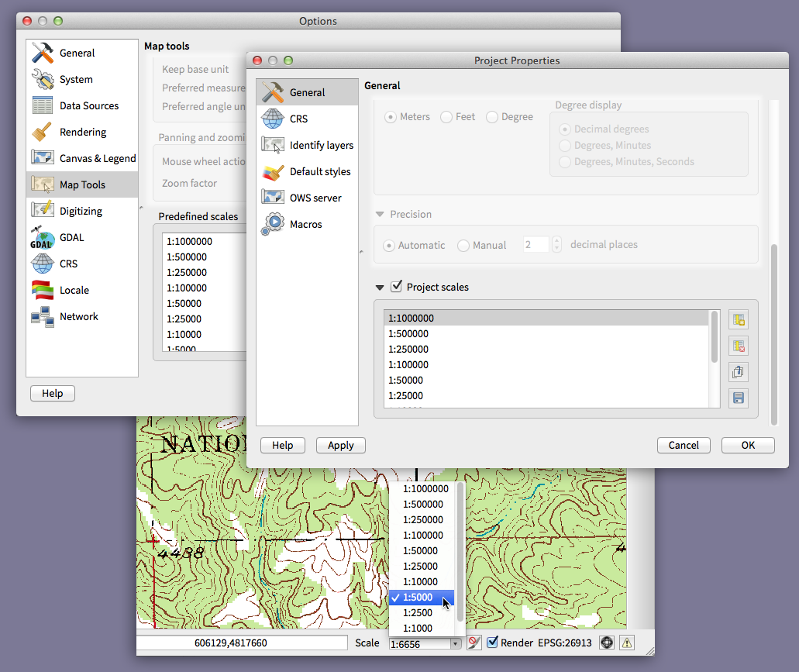
Task: Click the remove selected scale icon
Action: pos(739,346)
